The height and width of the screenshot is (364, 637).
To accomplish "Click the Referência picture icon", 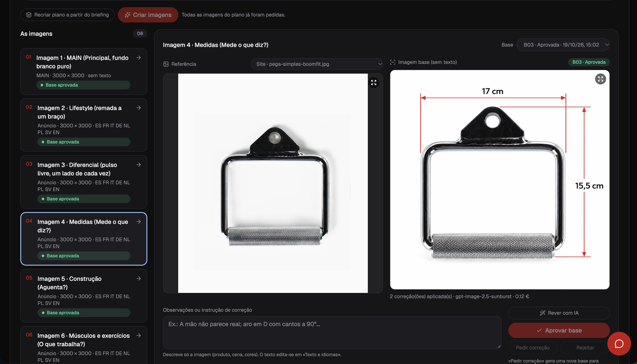I will click(166, 64).
